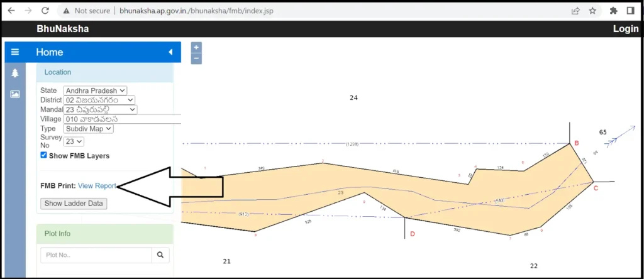Zoom out of the map with minus

[x=196, y=58]
